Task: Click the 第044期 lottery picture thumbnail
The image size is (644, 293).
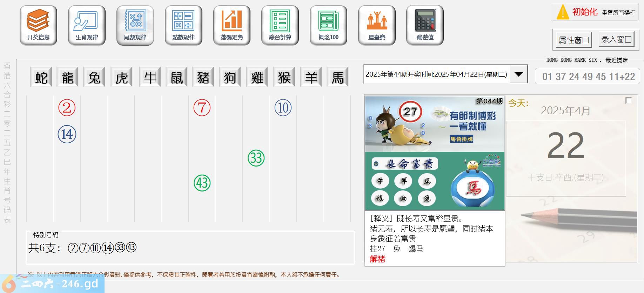Action: coord(435,153)
